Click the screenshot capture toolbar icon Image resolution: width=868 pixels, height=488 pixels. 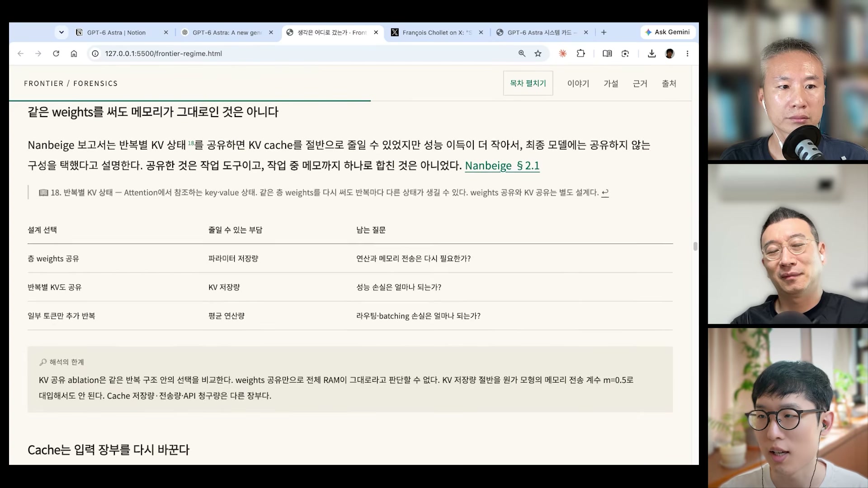[x=625, y=53]
